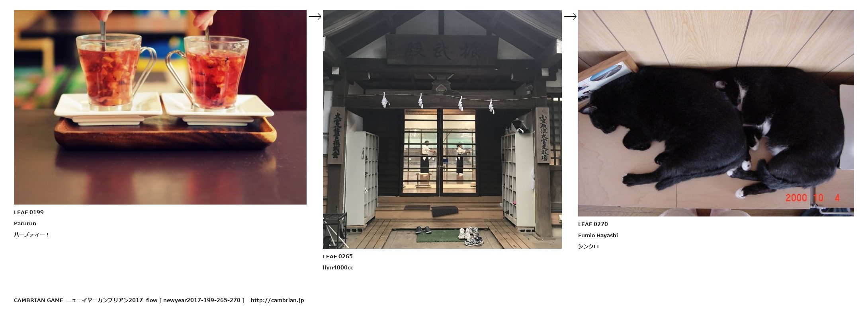Click the シンクロ caption
The height and width of the screenshot is (310, 868).
coord(588,246)
